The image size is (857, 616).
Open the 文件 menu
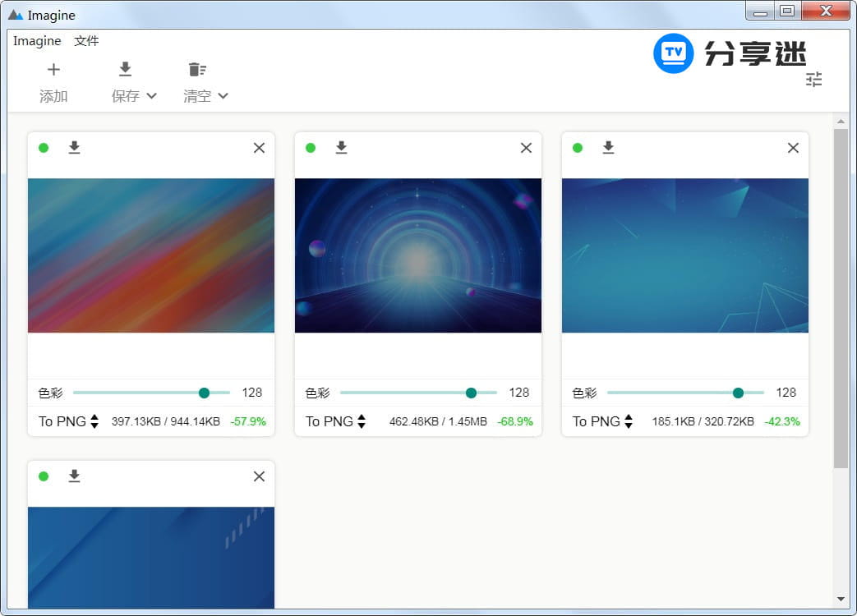pyautogui.click(x=87, y=40)
